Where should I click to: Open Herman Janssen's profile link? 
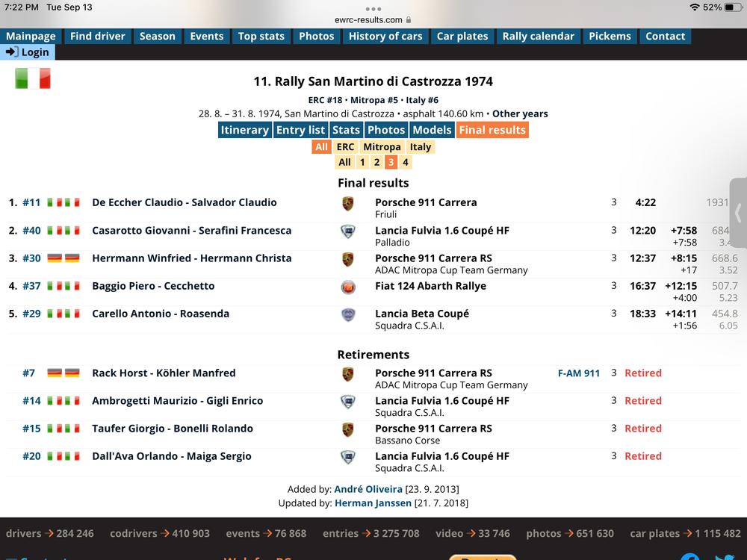[373, 503]
